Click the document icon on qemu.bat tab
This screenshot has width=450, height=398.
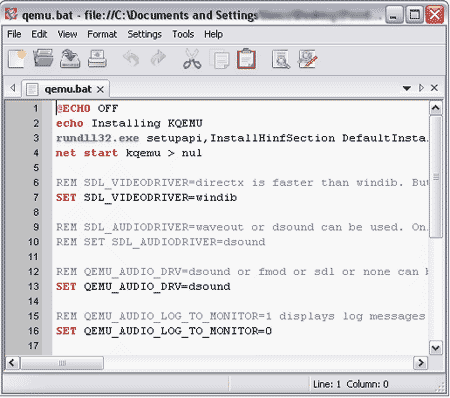(x=32, y=89)
